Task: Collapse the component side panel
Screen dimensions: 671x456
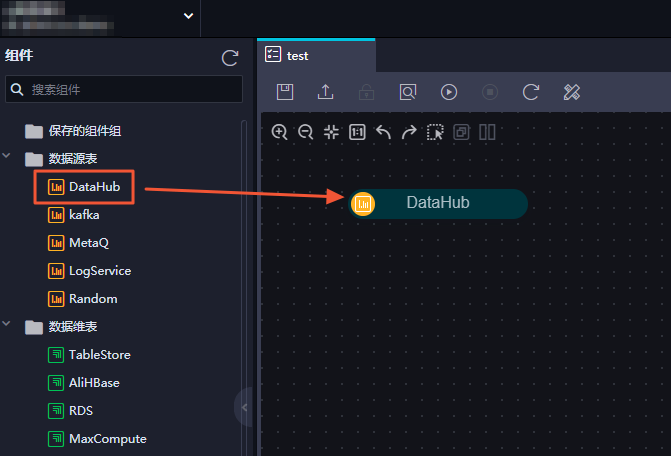Action: (244, 407)
